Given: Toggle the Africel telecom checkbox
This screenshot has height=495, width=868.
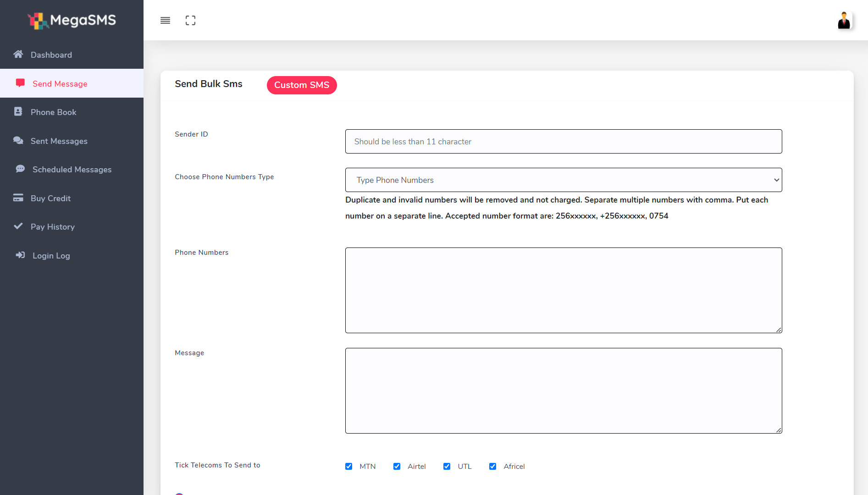Looking at the screenshot, I should click(x=493, y=466).
